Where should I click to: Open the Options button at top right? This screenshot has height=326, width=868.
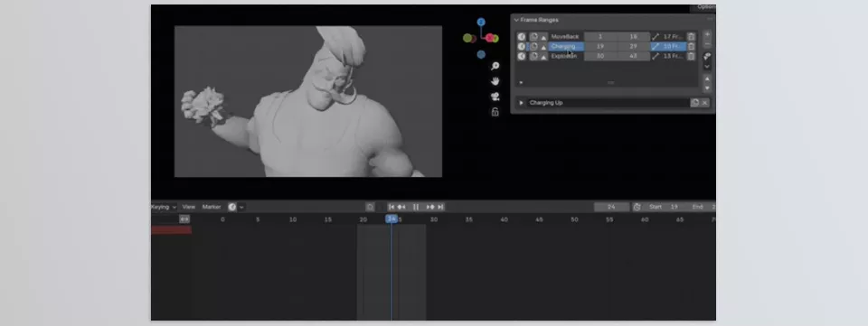(x=703, y=7)
